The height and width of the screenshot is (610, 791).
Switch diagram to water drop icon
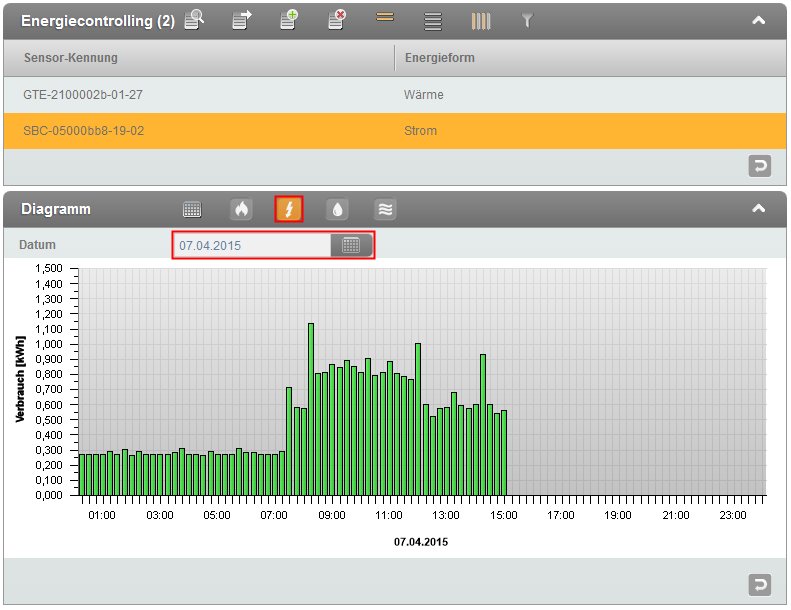337,209
